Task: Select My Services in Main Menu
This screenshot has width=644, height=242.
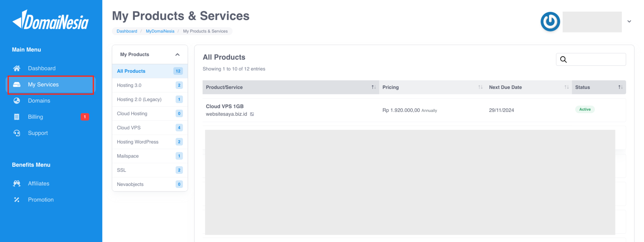Action: 43,85
